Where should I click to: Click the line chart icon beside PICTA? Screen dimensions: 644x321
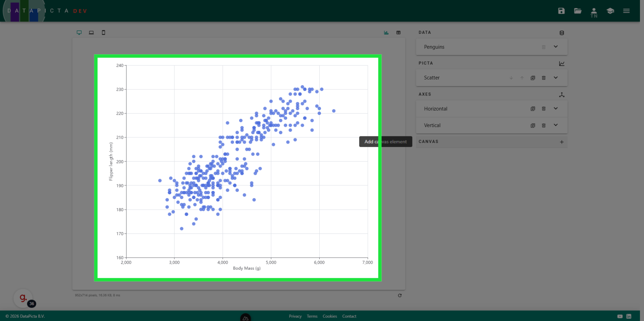click(561, 64)
